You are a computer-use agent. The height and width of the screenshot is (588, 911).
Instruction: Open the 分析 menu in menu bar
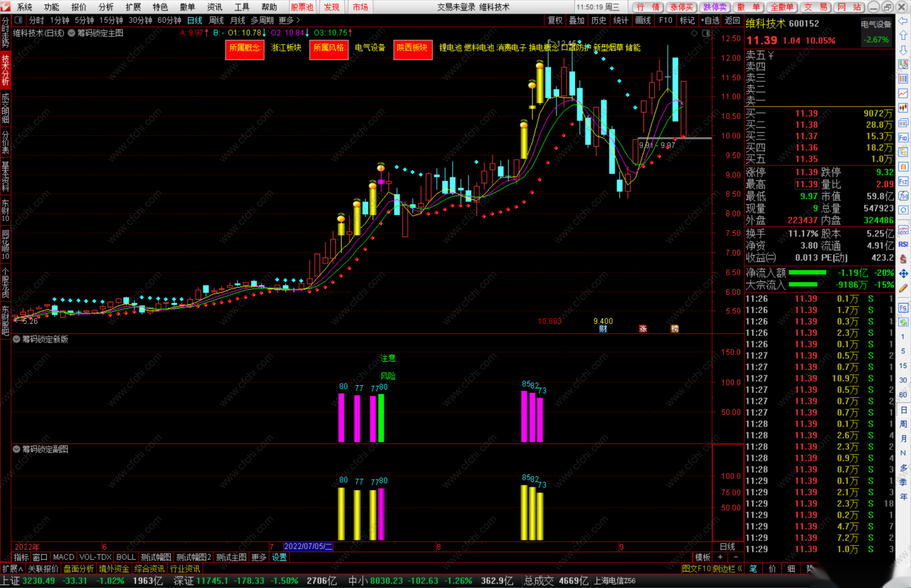click(x=106, y=7)
